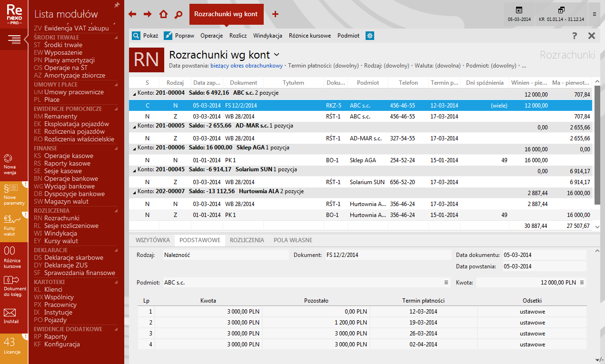Go back using the left arrow icon
Screen dimensions: 605x364
132,14
